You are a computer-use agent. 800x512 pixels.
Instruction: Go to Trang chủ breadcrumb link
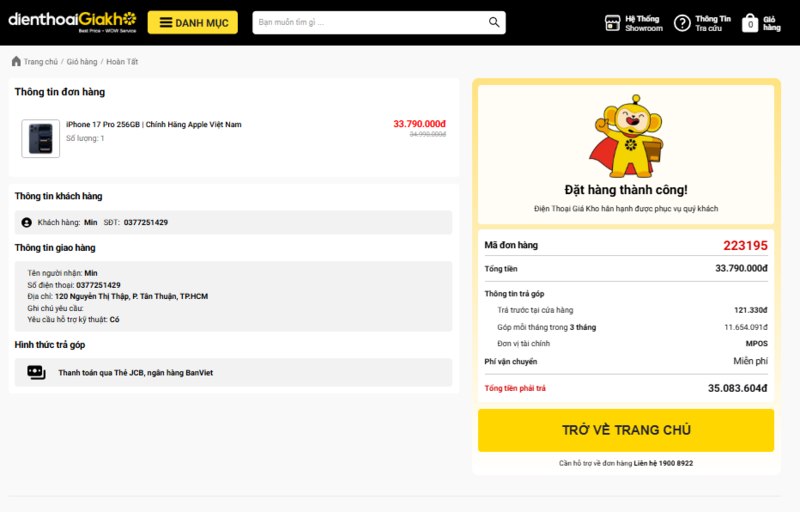point(40,62)
